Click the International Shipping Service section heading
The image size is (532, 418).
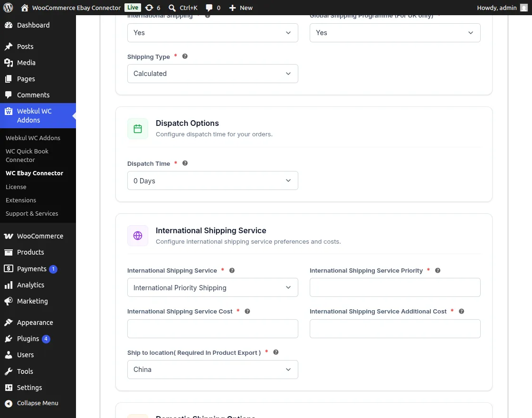pos(211,230)
